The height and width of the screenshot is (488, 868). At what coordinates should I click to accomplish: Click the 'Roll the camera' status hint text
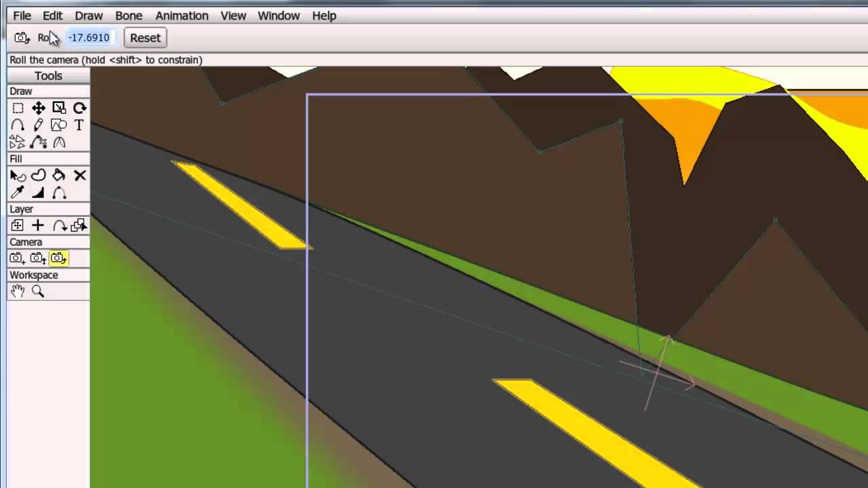click(x=106, y=60)
